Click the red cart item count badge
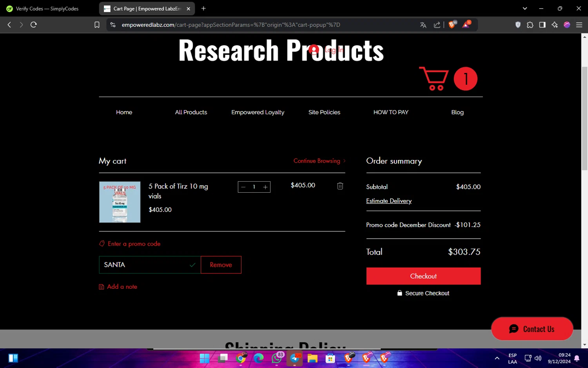Viewport: 588px width, 368px height. pyautogui.click(x=466, y=79)
